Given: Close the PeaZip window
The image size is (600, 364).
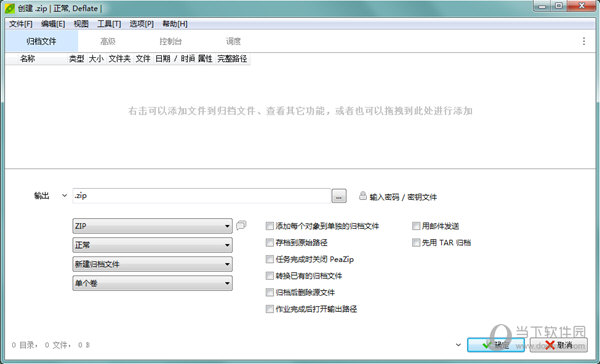Looking at the screenshot, I should [582, 6].
